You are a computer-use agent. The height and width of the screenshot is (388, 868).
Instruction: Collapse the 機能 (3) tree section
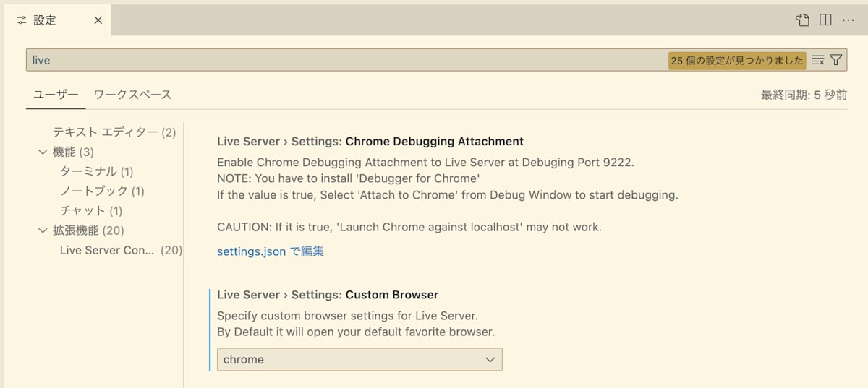[x=42, y=152]
